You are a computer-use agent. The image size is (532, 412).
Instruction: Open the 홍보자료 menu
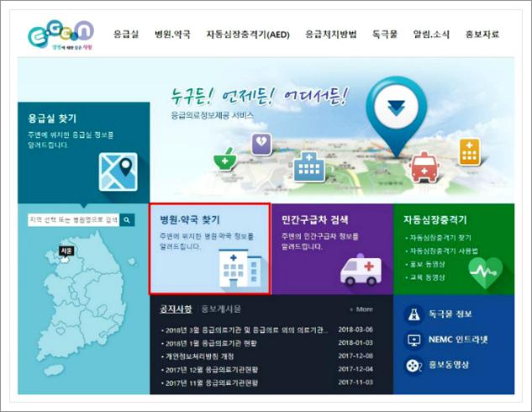point(482,34)
